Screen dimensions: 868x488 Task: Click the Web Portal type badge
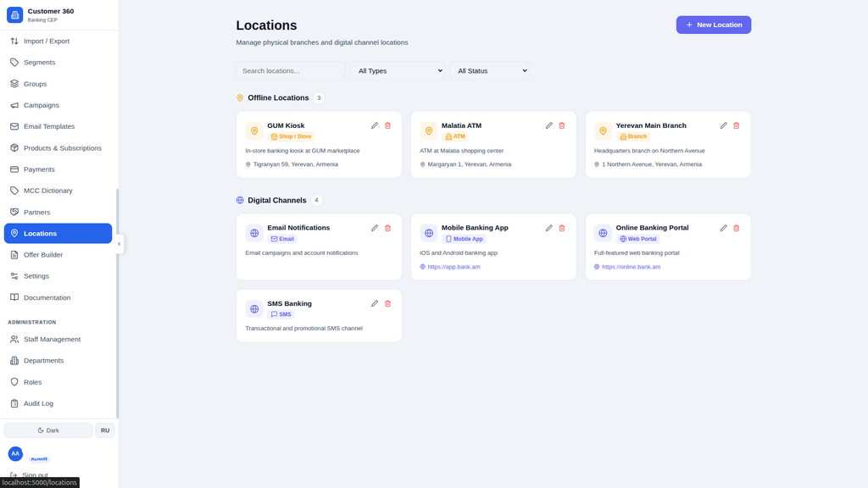(637, 239)
